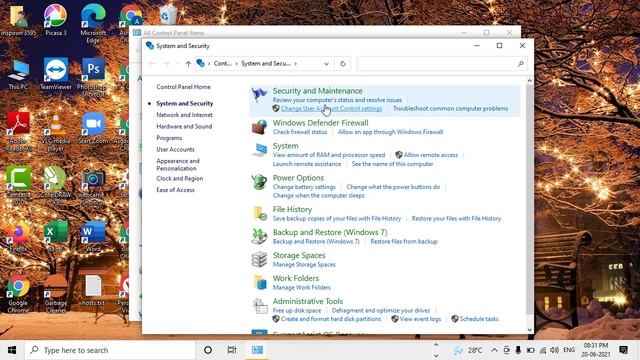Image resolution: width=640 pixels, height=360 pixels.
Task: Open recent locations dropdown beside forward arrow
Action: click(178, 64)
